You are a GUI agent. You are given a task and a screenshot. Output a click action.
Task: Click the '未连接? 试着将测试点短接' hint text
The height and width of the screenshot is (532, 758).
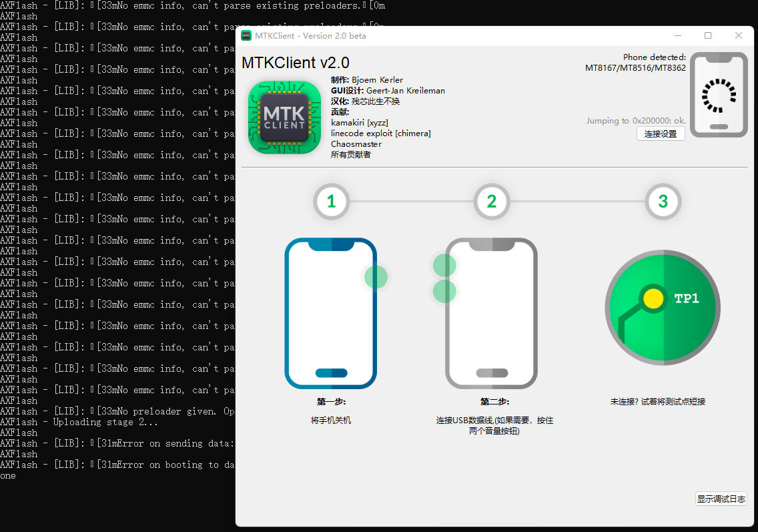coord(658,401)
